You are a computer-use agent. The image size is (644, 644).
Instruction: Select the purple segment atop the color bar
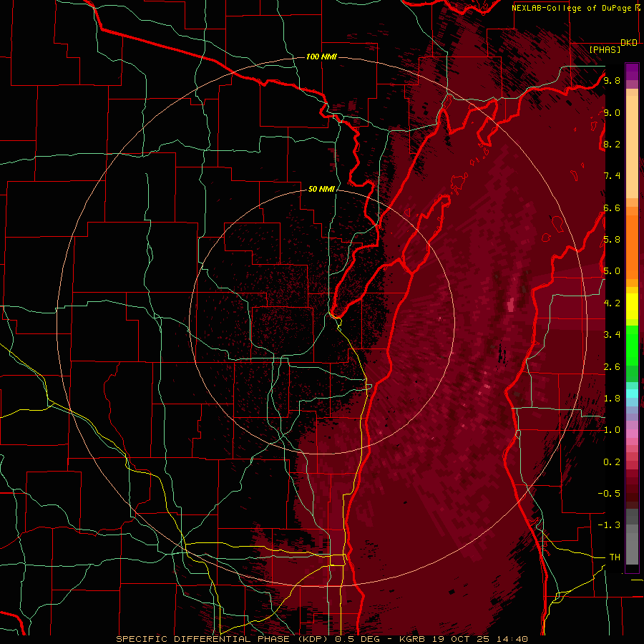(x=632, y=72)
